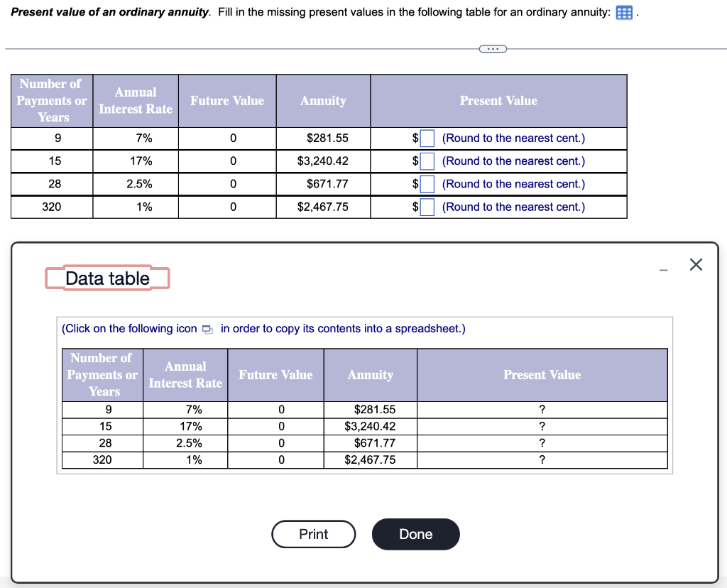Click the Print button
Viewport: 727px width, 588px height.
pyautogui.click(x=313, y=534)
